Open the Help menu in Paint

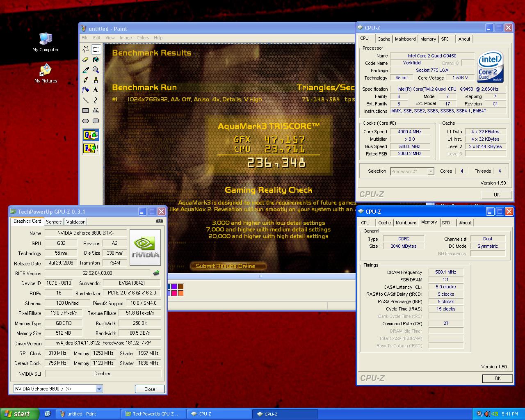[158, 38]
